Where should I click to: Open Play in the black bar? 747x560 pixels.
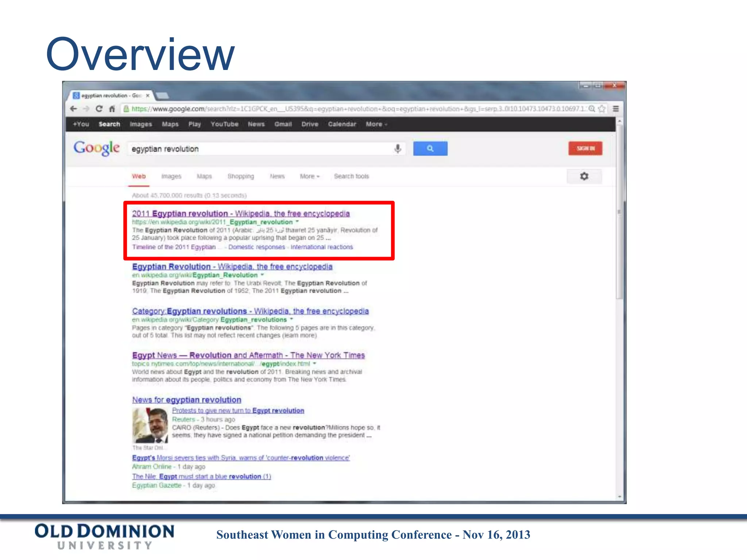coord(194,124)
